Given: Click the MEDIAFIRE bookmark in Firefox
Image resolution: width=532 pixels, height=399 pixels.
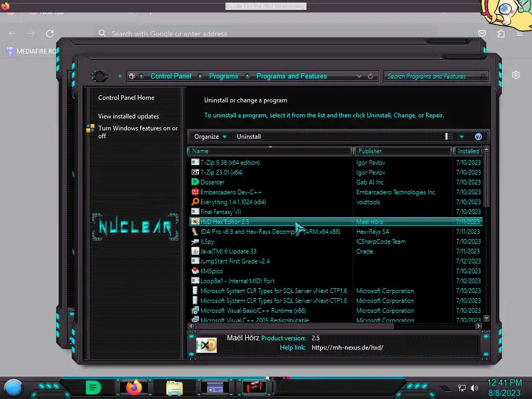Looking at the screenshot, I should click(x=32, y=51).
